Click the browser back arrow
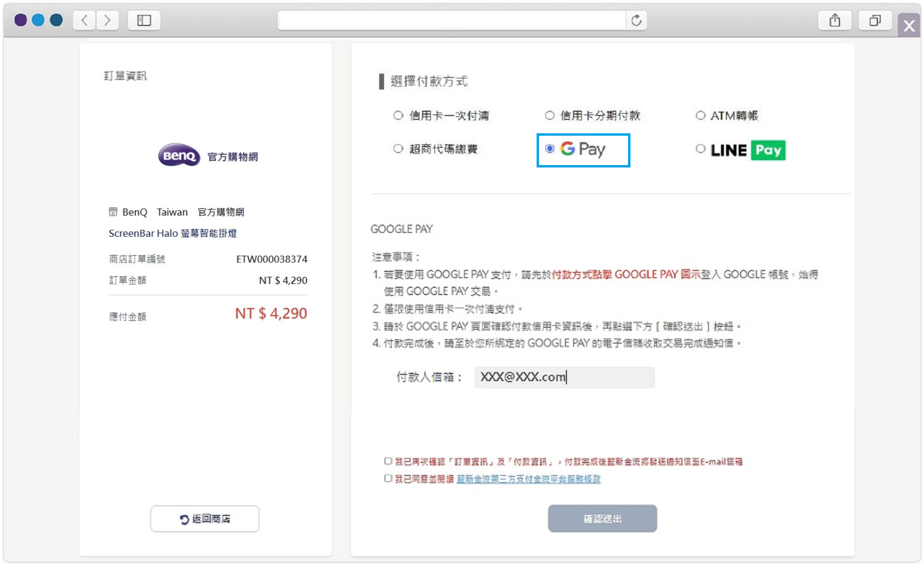 (84, 20)
